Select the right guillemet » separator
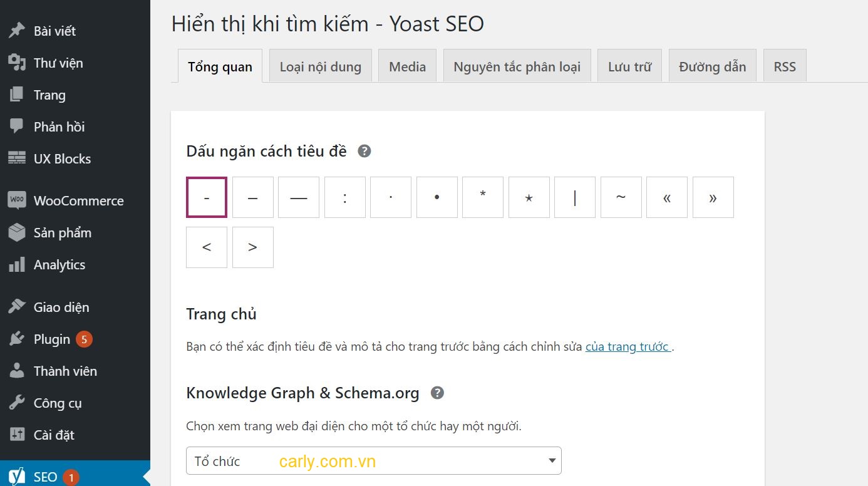The width and height of the screenshot is (868, 486). pyautogui.click(x=713, y=197)
